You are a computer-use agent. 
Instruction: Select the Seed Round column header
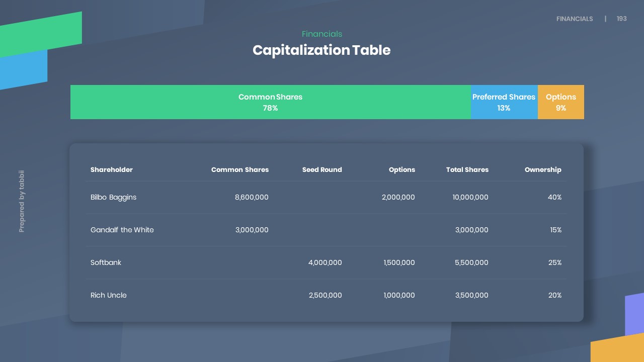click(322, 170)
